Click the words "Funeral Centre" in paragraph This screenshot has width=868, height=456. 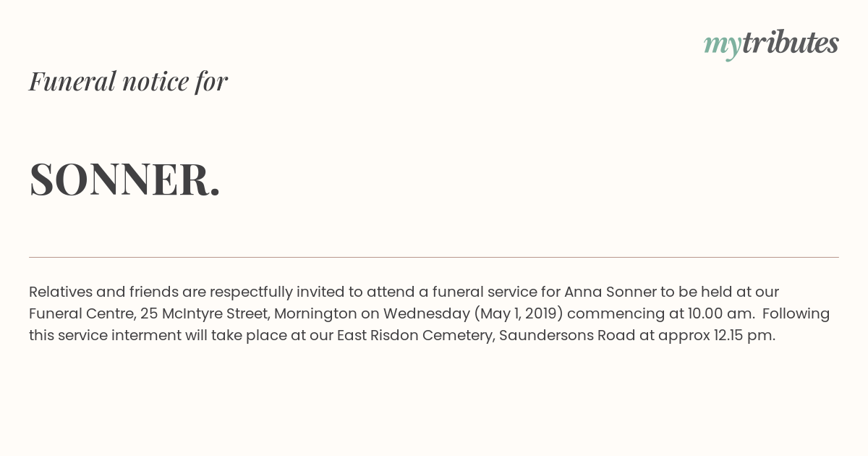point(80,313)
